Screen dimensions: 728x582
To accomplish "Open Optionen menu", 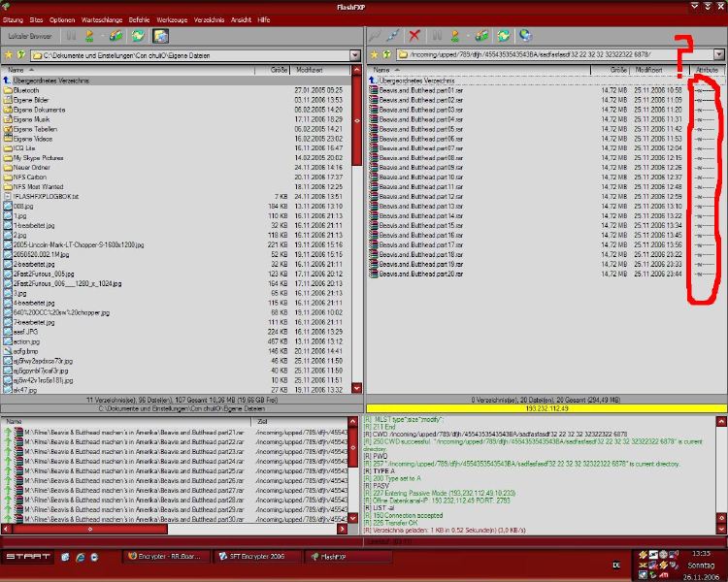I will coord(62,20).
